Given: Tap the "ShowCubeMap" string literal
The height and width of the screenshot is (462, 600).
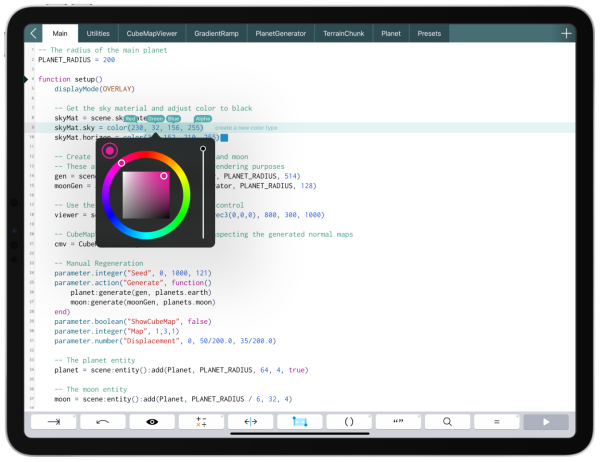Looking at the screenshot, I should [153, 322].
